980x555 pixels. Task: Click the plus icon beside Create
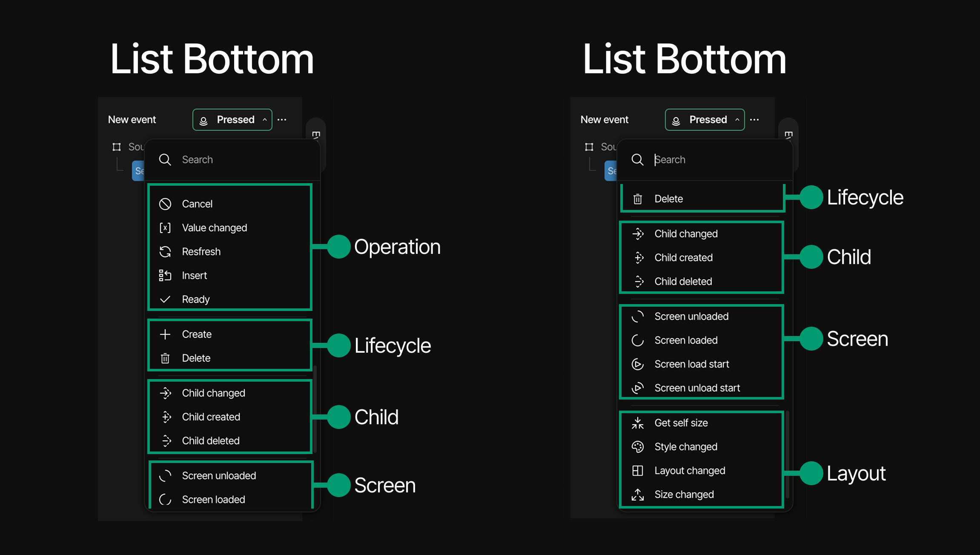165,334
